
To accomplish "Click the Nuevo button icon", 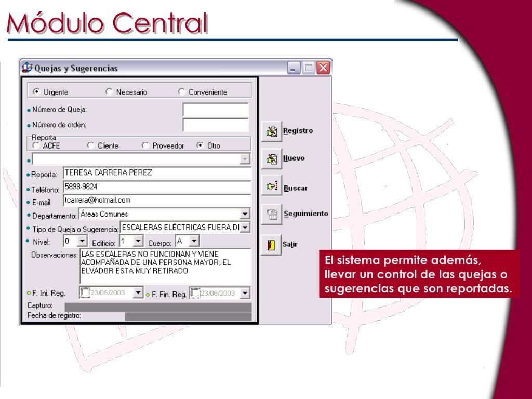I will tap(271, 158).
